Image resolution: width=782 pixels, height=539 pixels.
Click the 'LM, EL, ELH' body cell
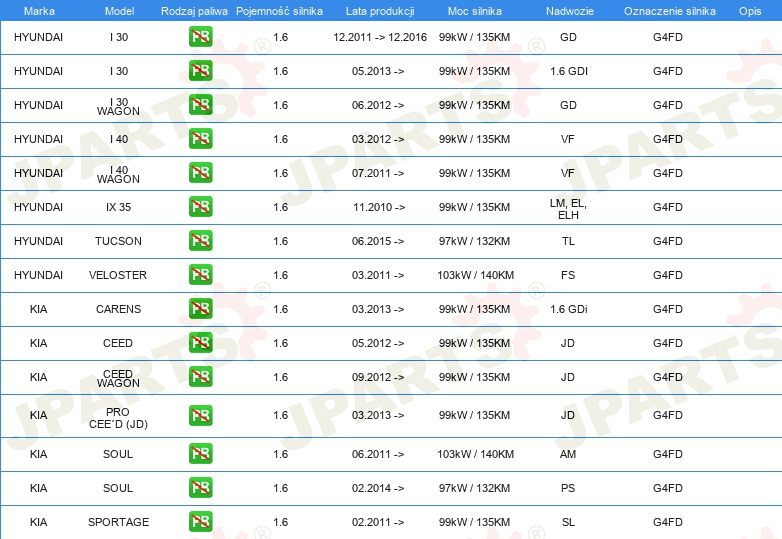pos(568,209)
